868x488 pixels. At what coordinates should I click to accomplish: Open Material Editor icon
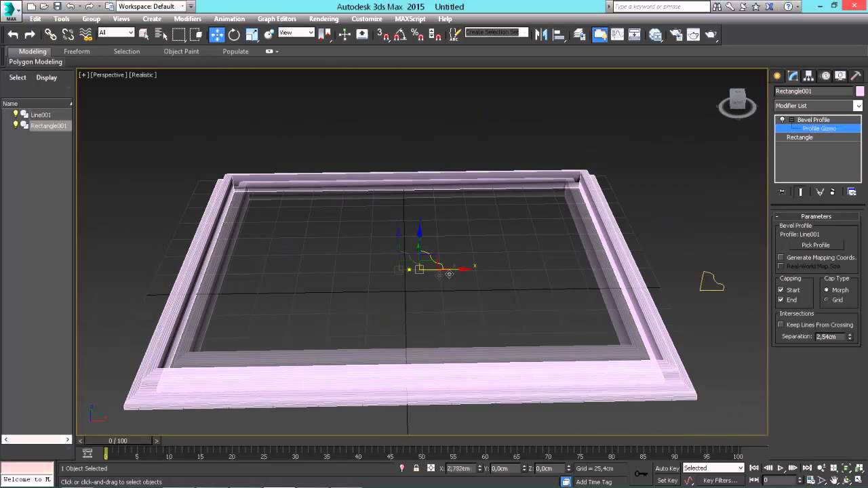click(x=656, y=35)
